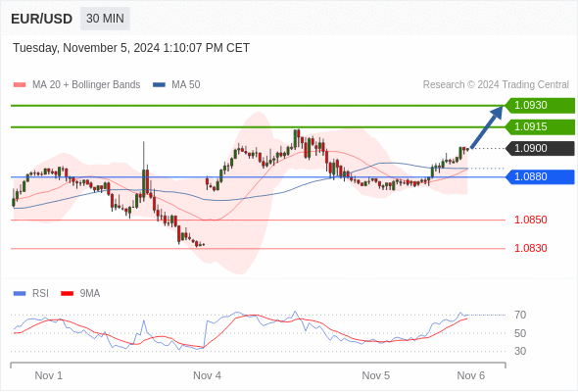The height and width of the screenshot is (392, 578).
Task: Select the 1.0915 green resistance tag
Action: coord(540,126)
